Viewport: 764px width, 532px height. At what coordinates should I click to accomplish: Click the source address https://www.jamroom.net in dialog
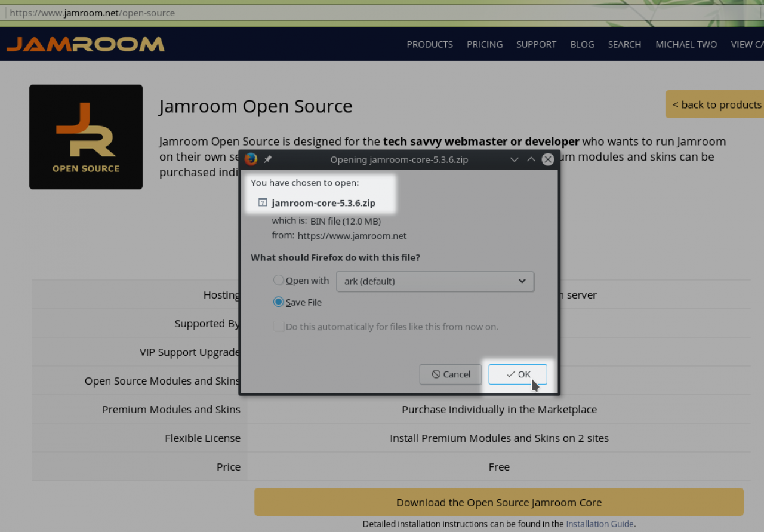(352, 236)
